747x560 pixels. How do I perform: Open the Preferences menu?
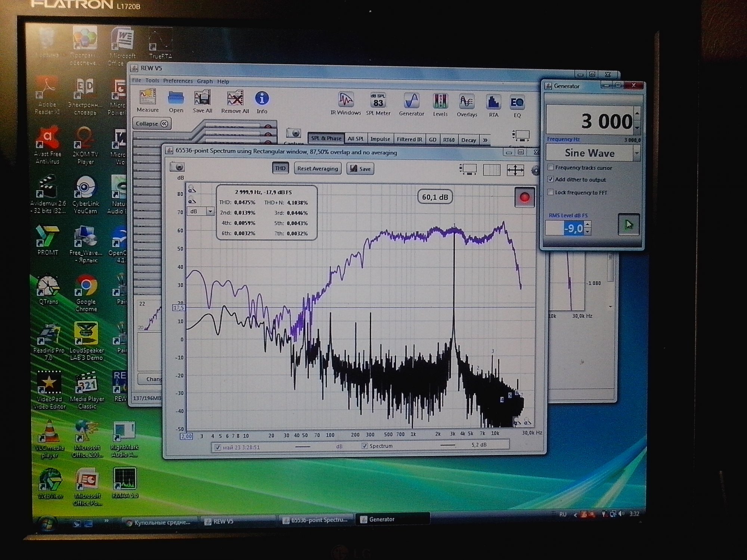[178, 81]
